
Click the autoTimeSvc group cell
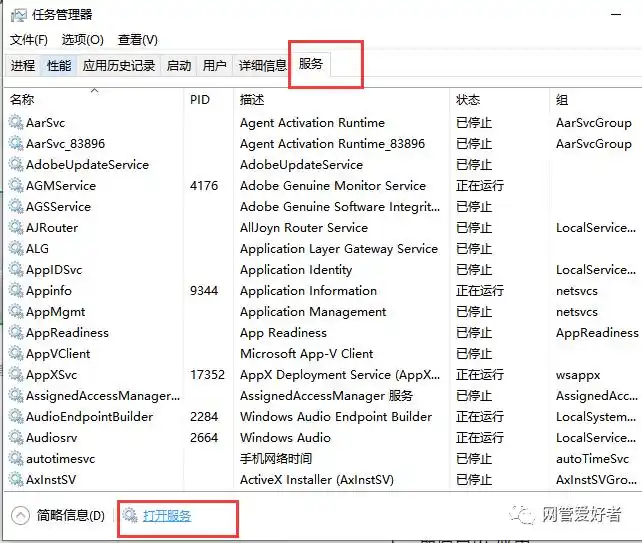(x=592, y=458)
